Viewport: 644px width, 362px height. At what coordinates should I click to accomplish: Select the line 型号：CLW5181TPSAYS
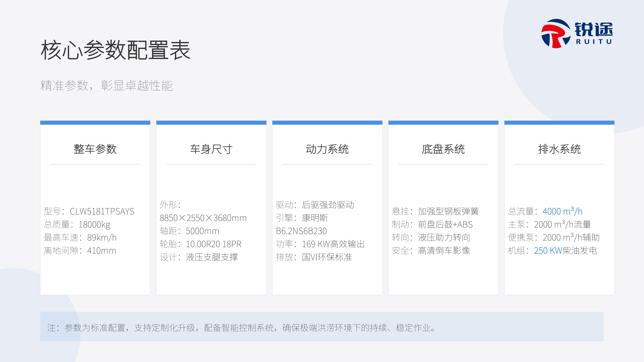click(x=89, y=211)
